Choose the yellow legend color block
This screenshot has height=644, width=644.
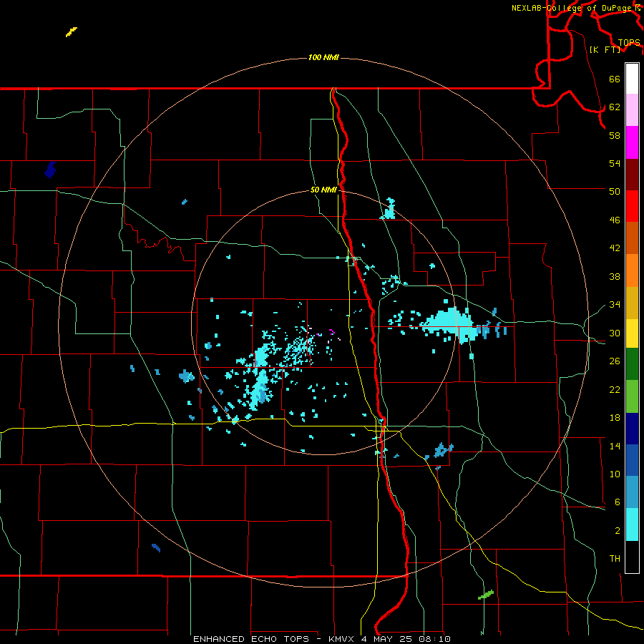tap(632, 333)
